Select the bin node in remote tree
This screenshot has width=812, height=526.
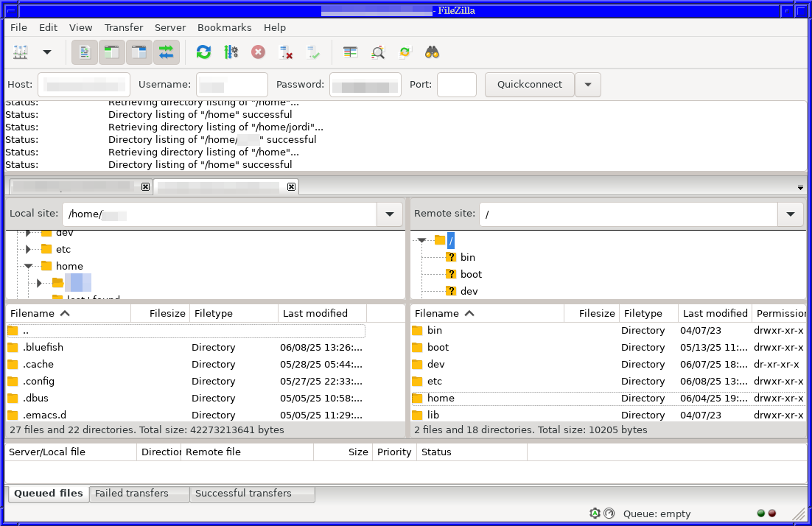coord(468,257)
